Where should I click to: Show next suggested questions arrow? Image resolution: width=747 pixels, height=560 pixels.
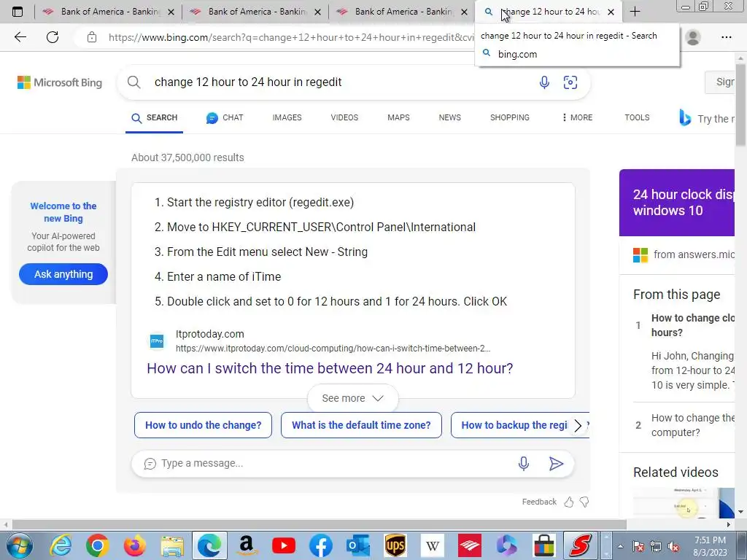[x=578, y=425]
